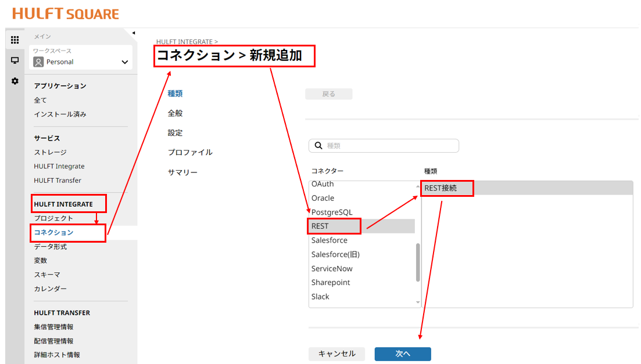Image resolution: width=641 pixels, height=364 pixels.
Task: Click connector list scroll up arrow
Action: (x=418, y=186)
